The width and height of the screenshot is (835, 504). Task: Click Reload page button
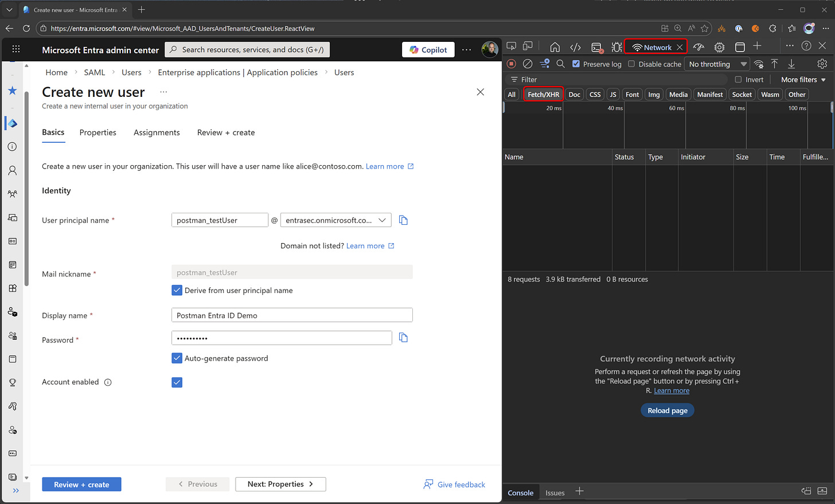[668, 411]
